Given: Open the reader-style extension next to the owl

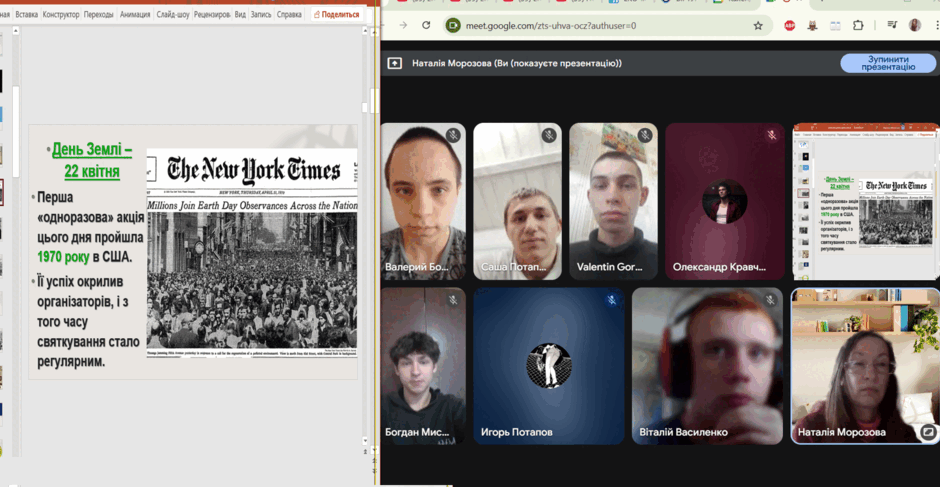Looking at the screenshot, I should click(x=836, y=25).
